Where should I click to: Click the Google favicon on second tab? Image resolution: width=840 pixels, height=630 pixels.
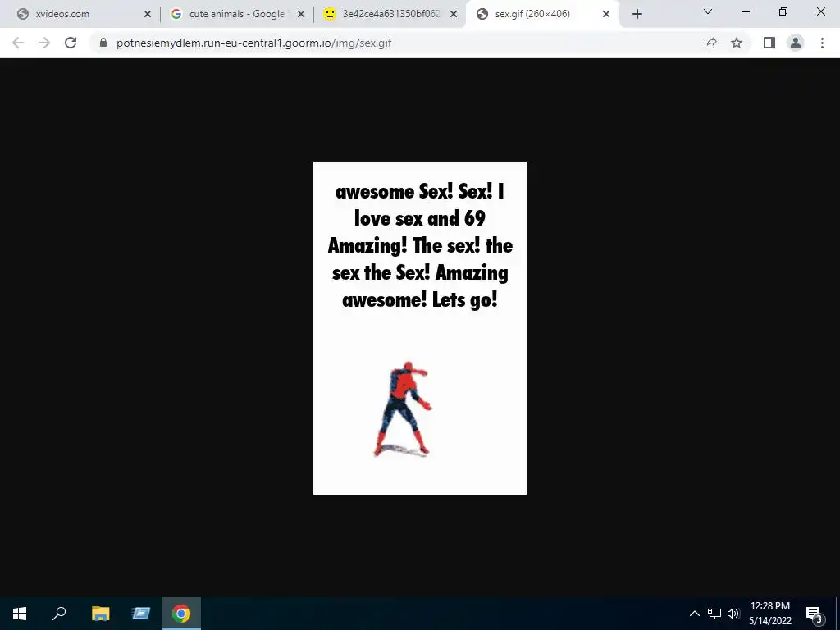176,14
